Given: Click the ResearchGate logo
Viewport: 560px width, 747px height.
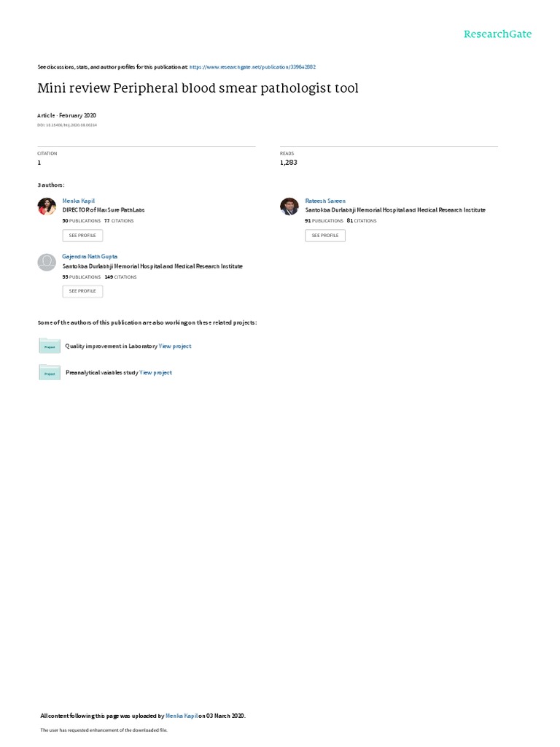Looking at the screenshot, I should point(497,34).
